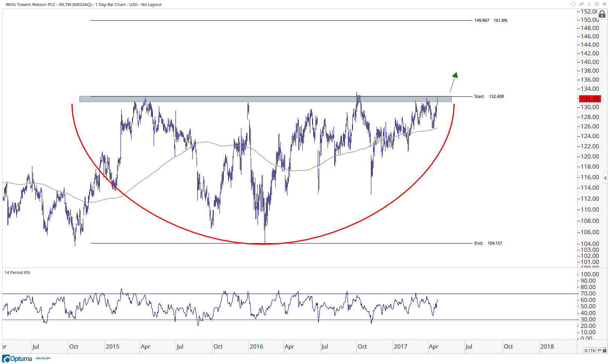Click the 140.00 price scale label
610x364 pixels.
590,62
